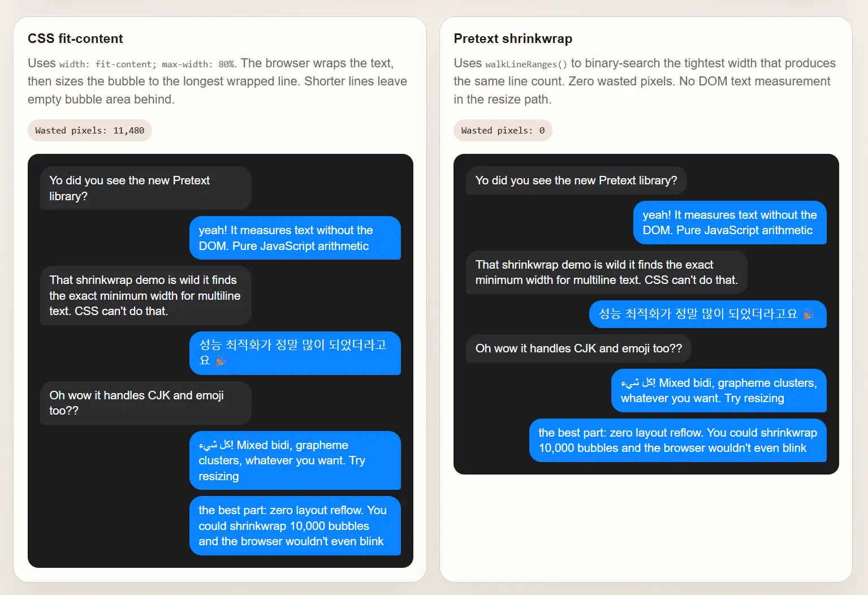
Task: Click the two-line "Mixed bidi, grapheme clusters" blue bubble
Action: coord(718,390)
